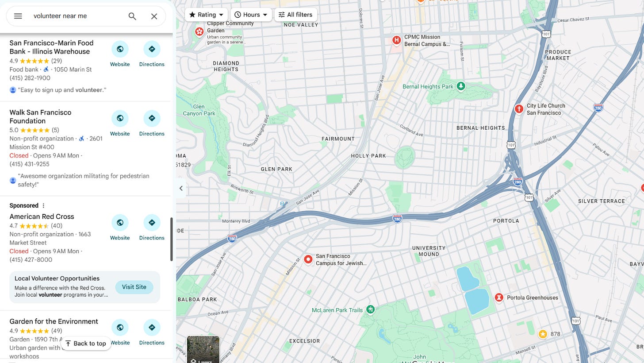644x363 pixels.
Task: Click the phone number (415) 282-1900
Action: (30, 78)
